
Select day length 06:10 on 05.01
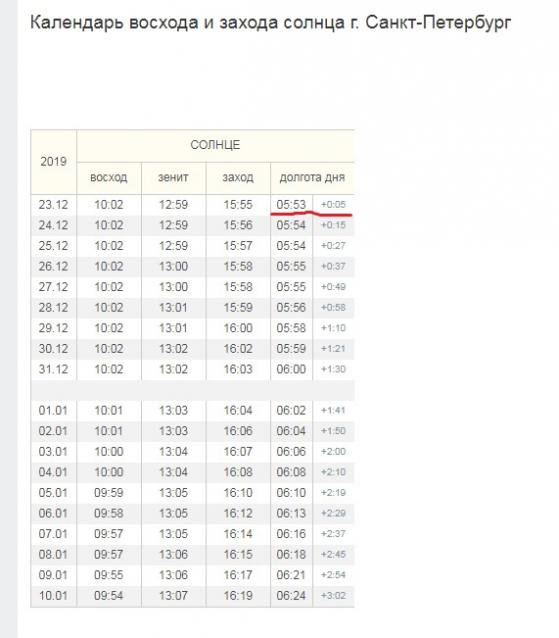(291, 493)
